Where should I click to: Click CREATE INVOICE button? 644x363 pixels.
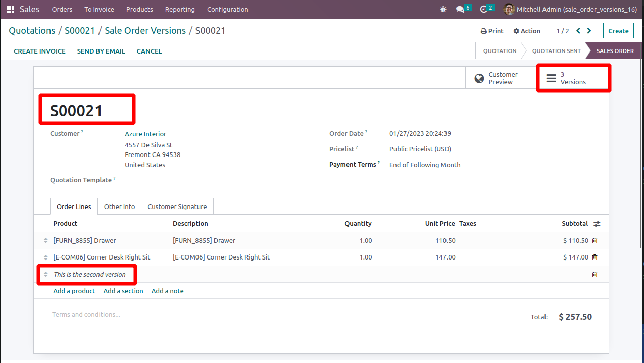pyautogui.click(x=39, y=51)
